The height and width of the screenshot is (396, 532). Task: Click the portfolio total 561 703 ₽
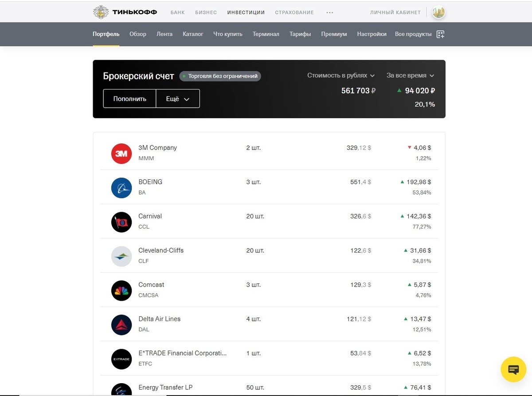tap(358, 91)
